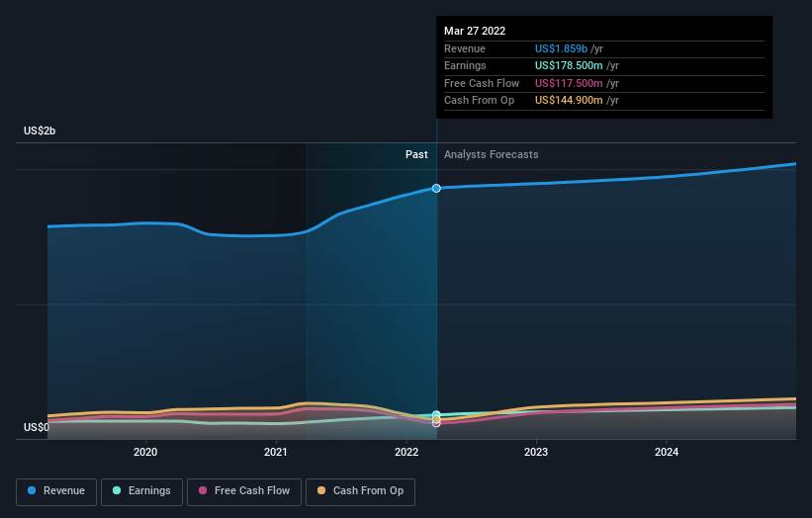Image resolution: width=812 pixels, height=518 pixels.
Task: Toggle the Revenue series legend button
Action: pos(56,491)
